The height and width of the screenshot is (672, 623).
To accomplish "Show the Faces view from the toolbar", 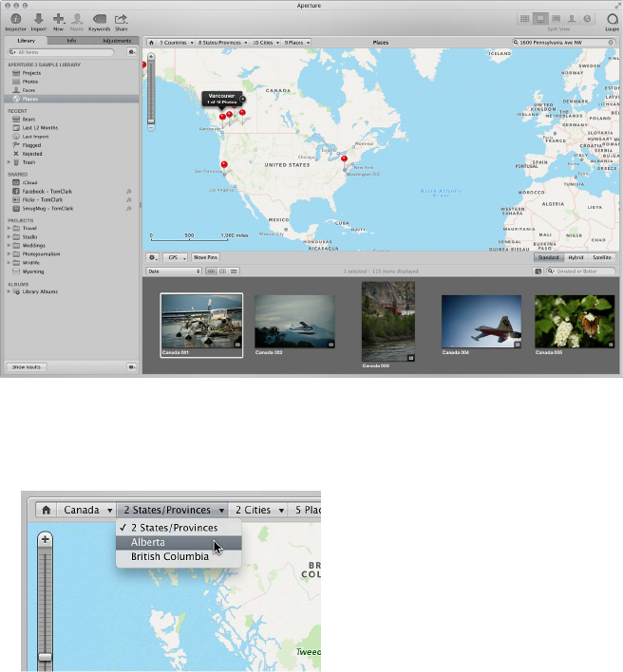I will point(572,19).
